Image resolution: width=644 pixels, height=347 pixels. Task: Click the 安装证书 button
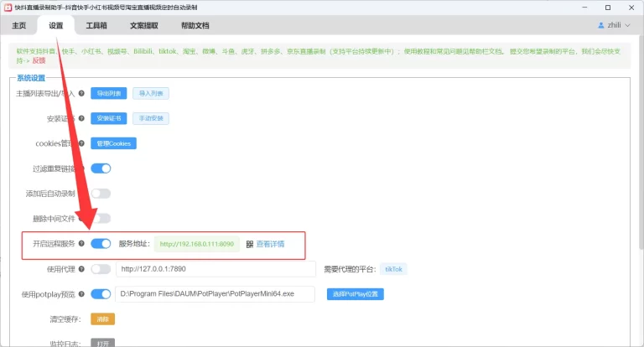point(109,118)
